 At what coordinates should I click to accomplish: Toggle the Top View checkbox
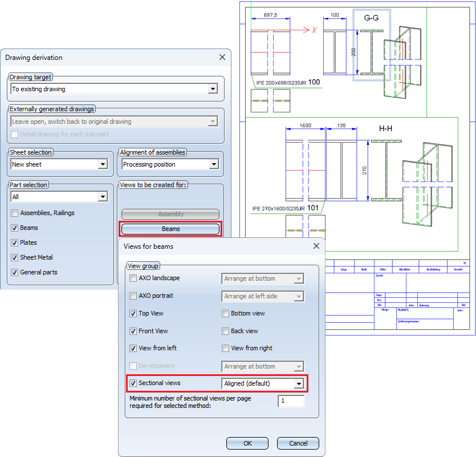133,313
